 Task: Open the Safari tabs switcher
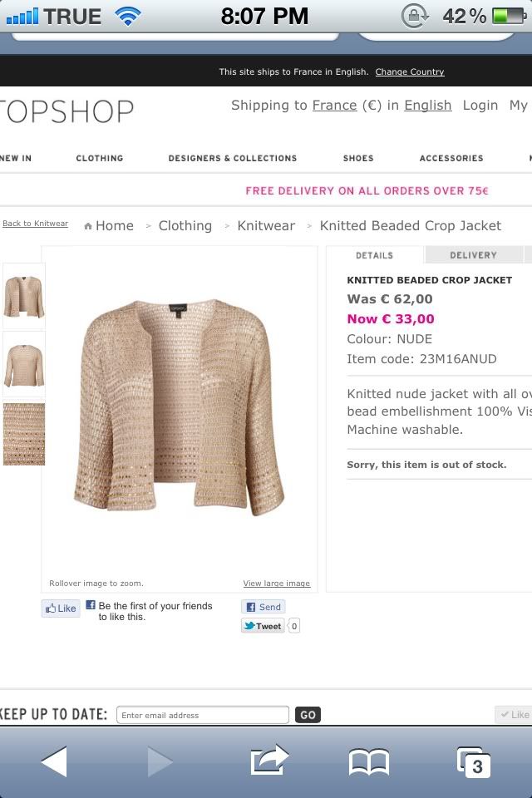[474, 761]
